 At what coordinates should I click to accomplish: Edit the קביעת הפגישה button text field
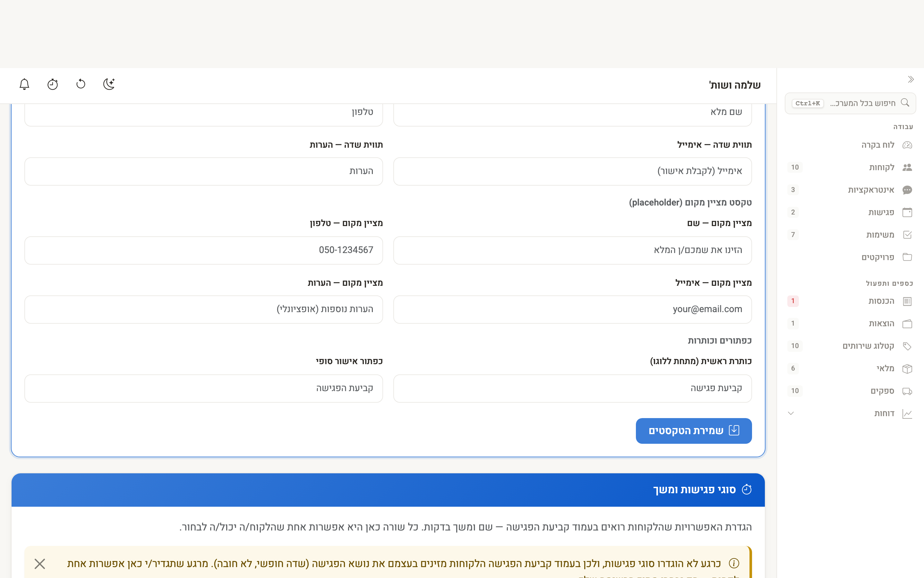pyautogui.click(x=203, y=389)
